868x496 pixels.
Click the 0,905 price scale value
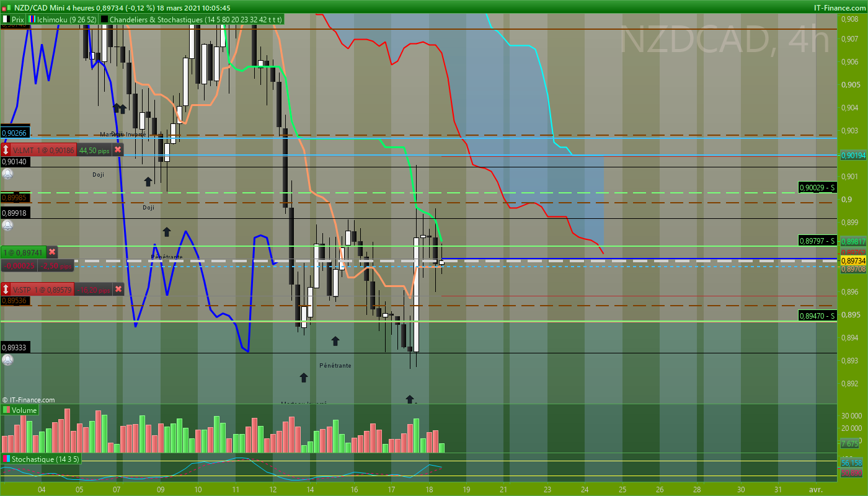pos(850,84)
